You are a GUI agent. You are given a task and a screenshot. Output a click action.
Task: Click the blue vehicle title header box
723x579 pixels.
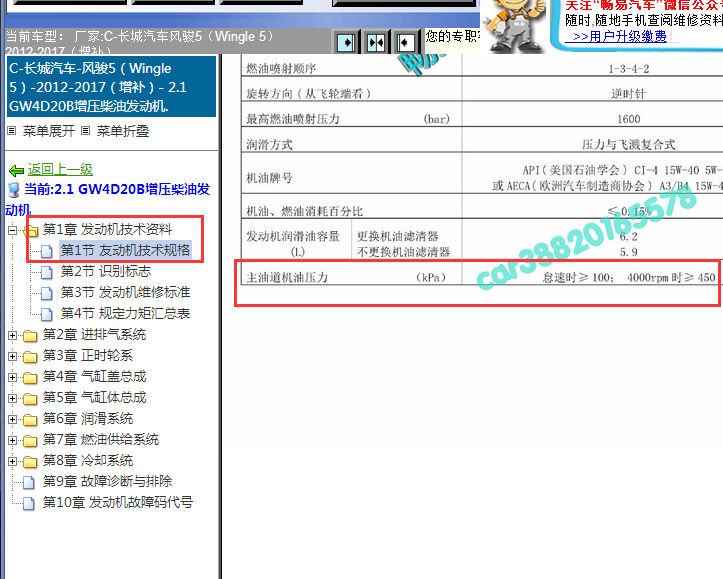111,87
